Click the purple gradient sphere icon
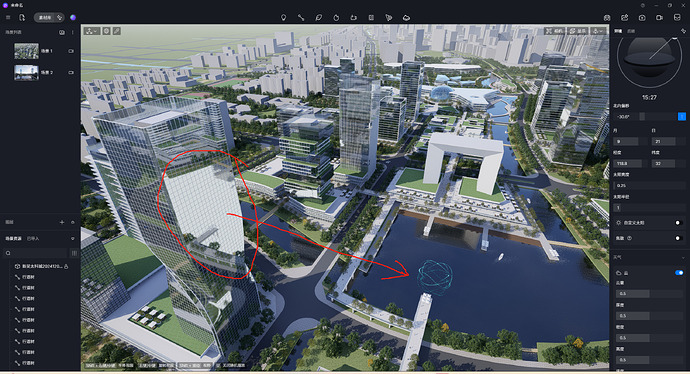690x374 pixels. [x=73, y=18]
